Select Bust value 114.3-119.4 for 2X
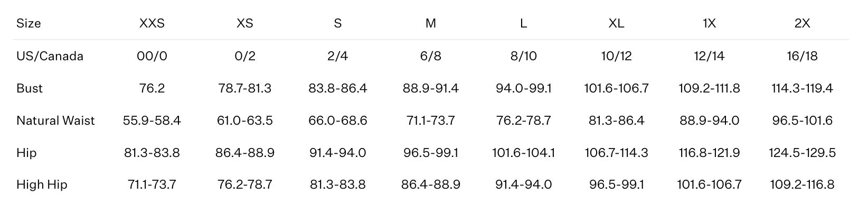 [x=802, y=88]
